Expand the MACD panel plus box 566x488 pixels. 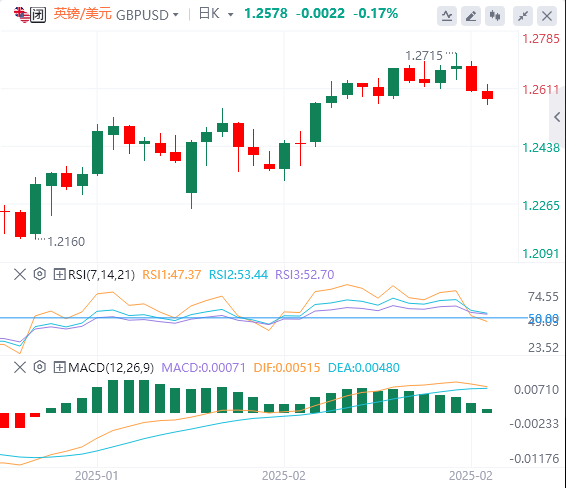[59, 368]
